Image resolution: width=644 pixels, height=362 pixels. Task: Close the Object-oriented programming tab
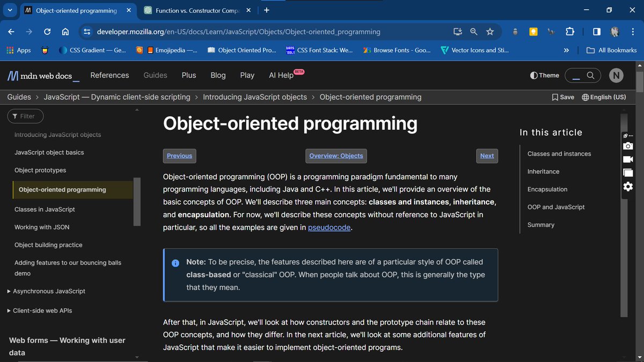tap(129, 10)
